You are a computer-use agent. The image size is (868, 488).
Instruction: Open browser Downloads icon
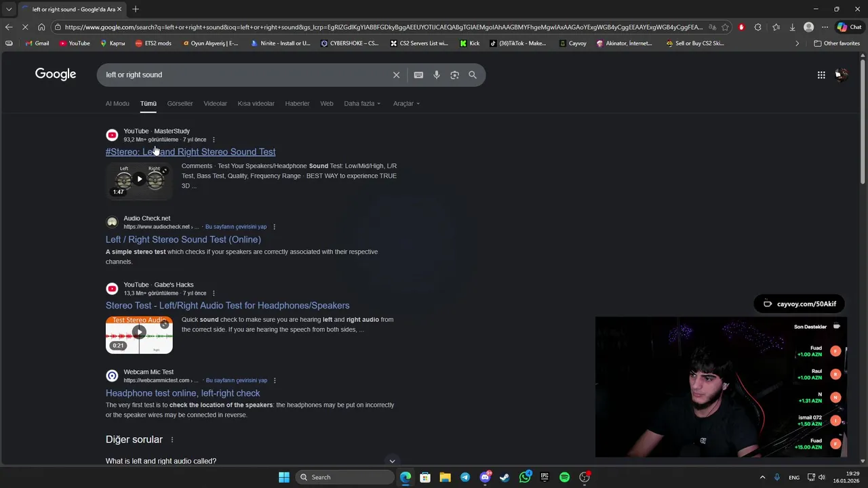[792, 27]
